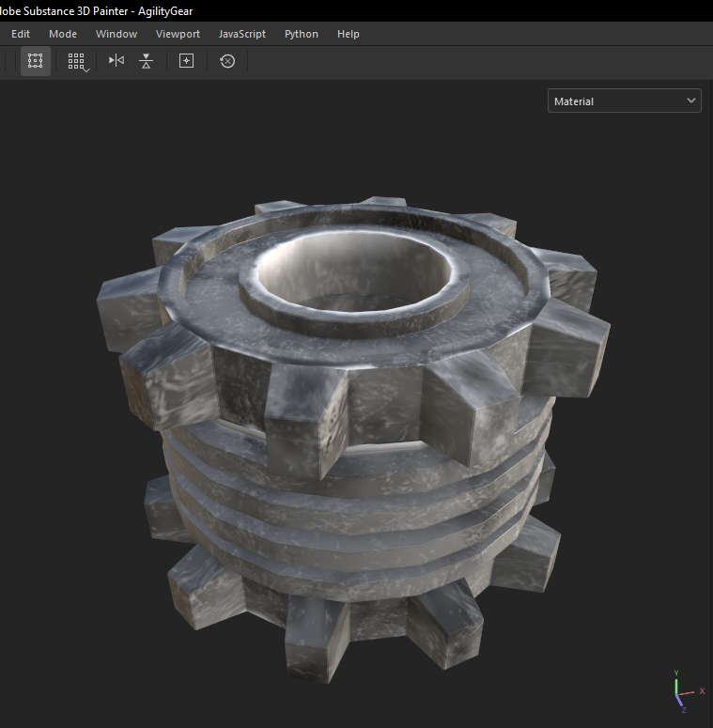Open the Material viewport mode dropdown

tap(625, 101)
